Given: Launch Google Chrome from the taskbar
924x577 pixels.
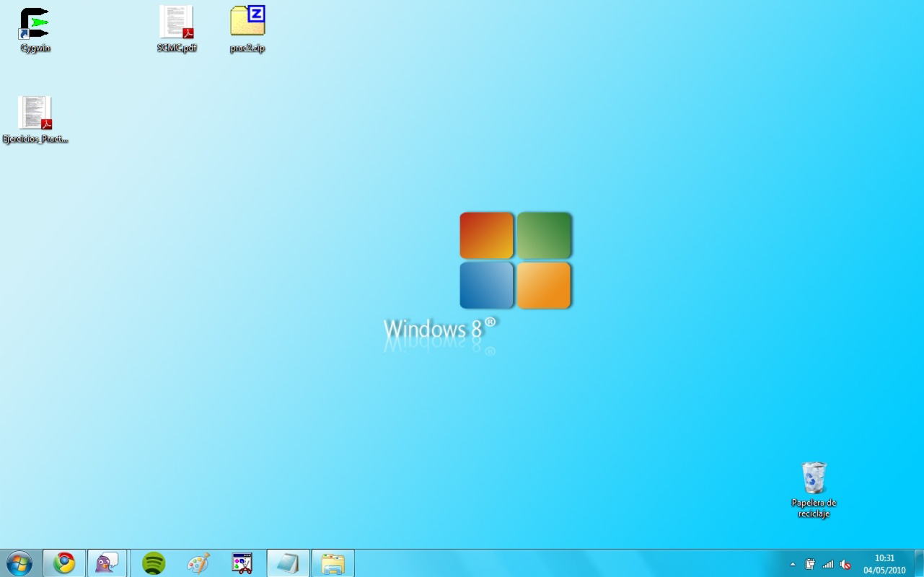Looking at the screenshot, I should click(63, 563).
